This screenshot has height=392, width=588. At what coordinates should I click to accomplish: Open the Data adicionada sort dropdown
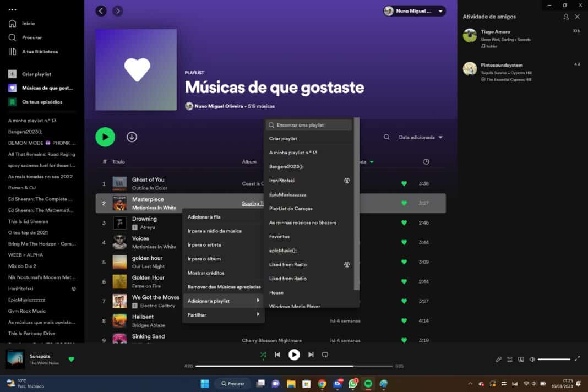[421, 137]
